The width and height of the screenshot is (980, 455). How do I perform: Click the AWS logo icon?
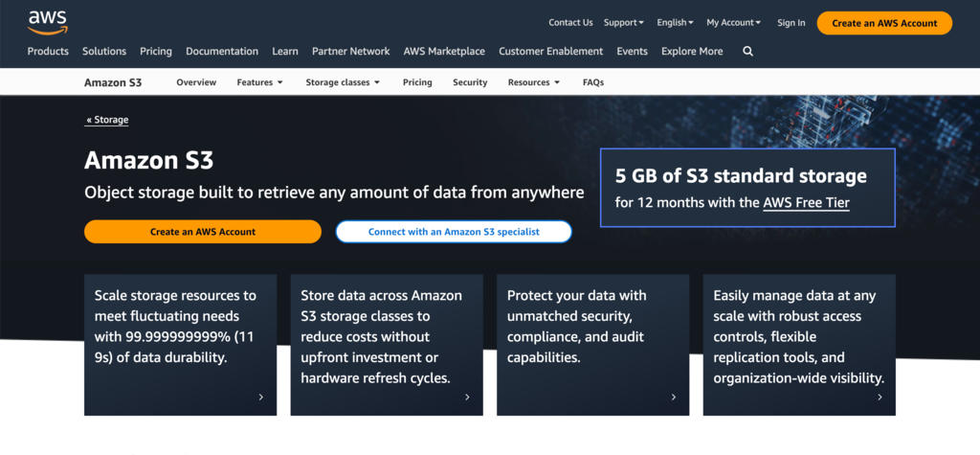[47, 20]
